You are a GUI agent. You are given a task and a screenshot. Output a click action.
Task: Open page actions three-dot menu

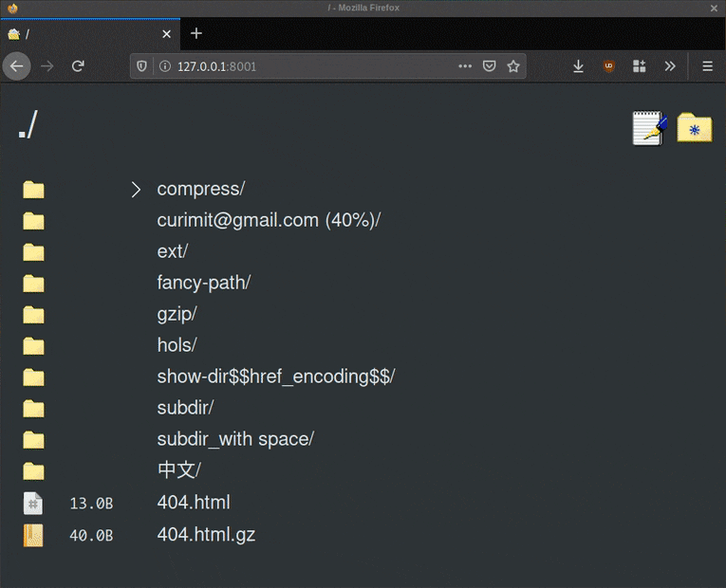(x=465, y=66)
